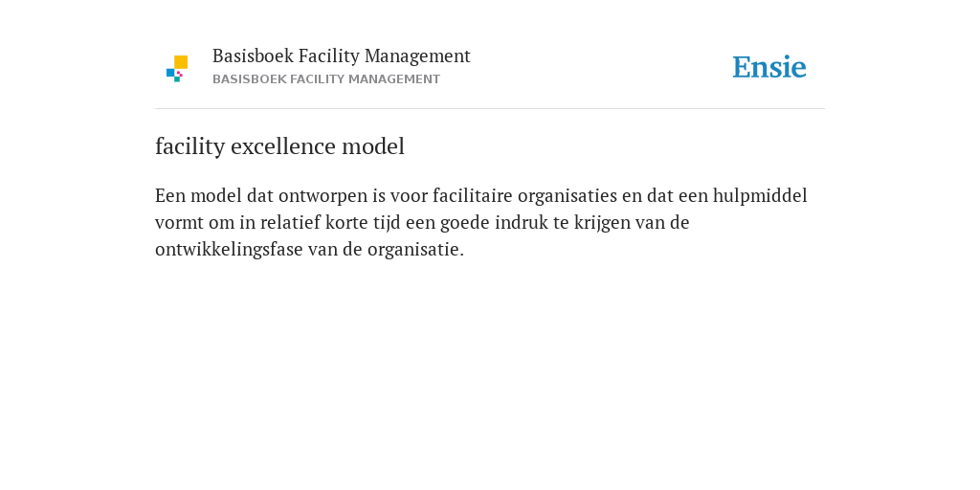Click the word 'model' in the heading
The width and height of the screenshot is (980, 490).
tap(373, 146)
